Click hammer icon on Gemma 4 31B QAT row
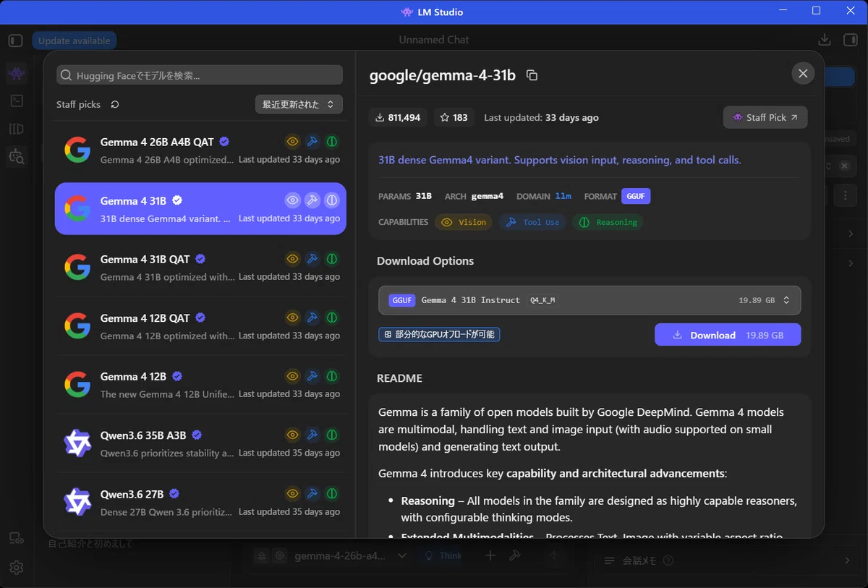Screen dimensions: 868x588 312,259
